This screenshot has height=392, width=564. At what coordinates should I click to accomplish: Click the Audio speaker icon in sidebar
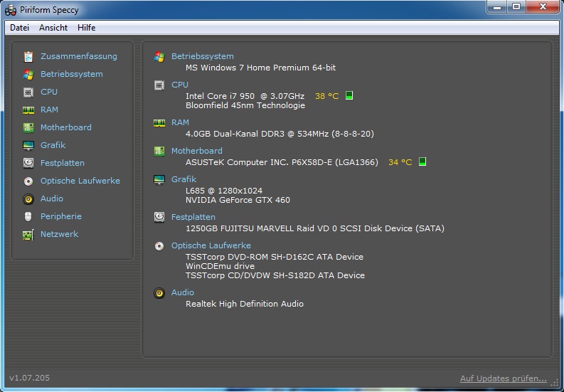click(x=28, y=198)
